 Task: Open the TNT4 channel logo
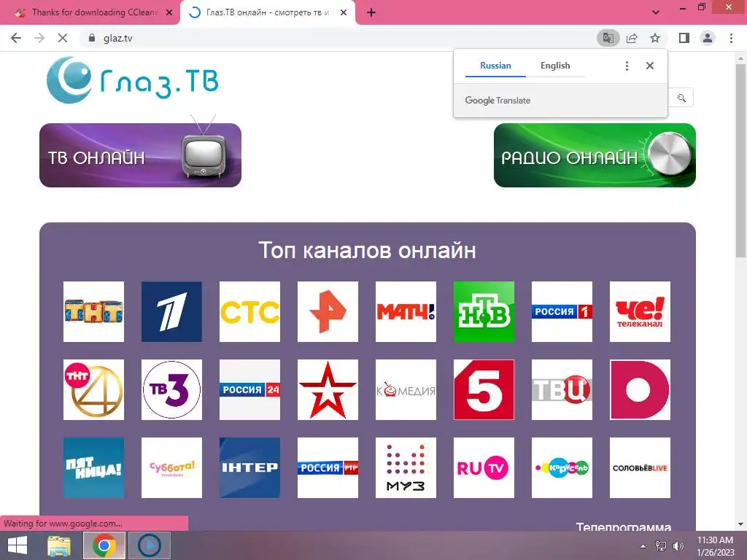(93, 389)
